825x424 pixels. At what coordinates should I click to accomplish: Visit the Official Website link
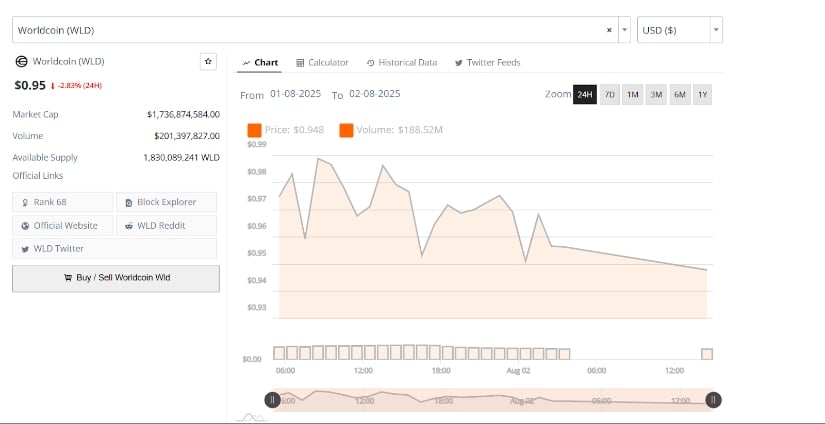[63, 225]
